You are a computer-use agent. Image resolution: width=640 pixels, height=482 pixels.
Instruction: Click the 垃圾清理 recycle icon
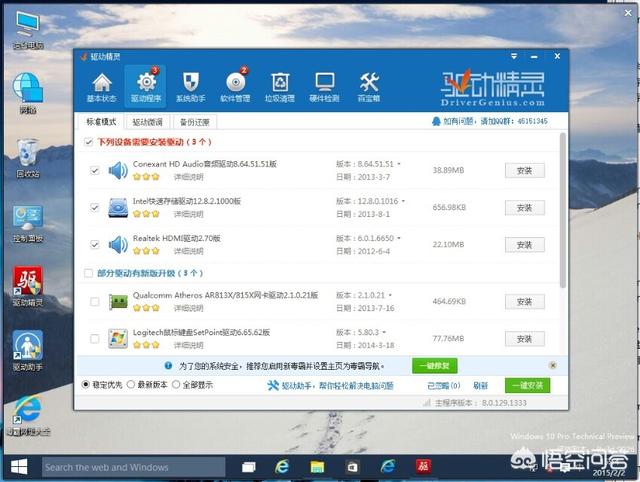click(x=280, y=87)
